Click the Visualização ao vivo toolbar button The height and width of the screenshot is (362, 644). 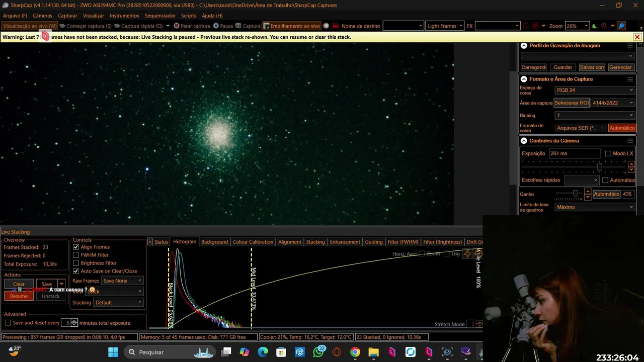coord(30,26)
